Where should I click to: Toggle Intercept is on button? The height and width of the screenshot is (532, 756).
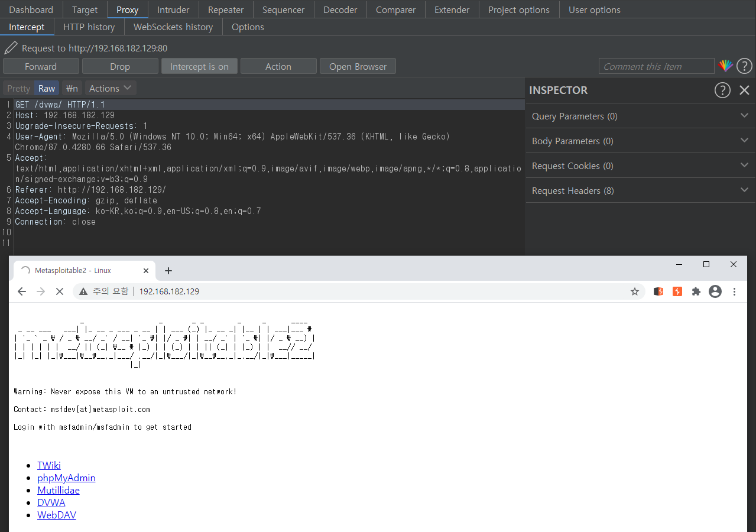point(199,66)
